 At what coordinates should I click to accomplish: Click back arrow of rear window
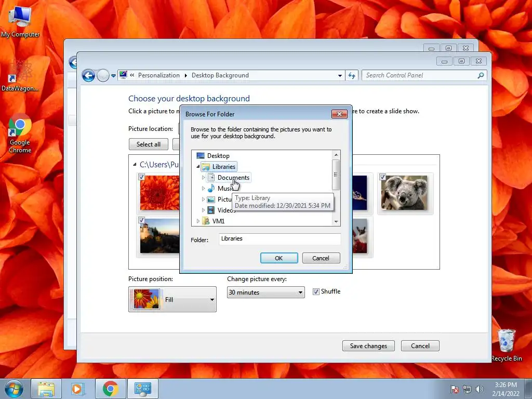73,62
